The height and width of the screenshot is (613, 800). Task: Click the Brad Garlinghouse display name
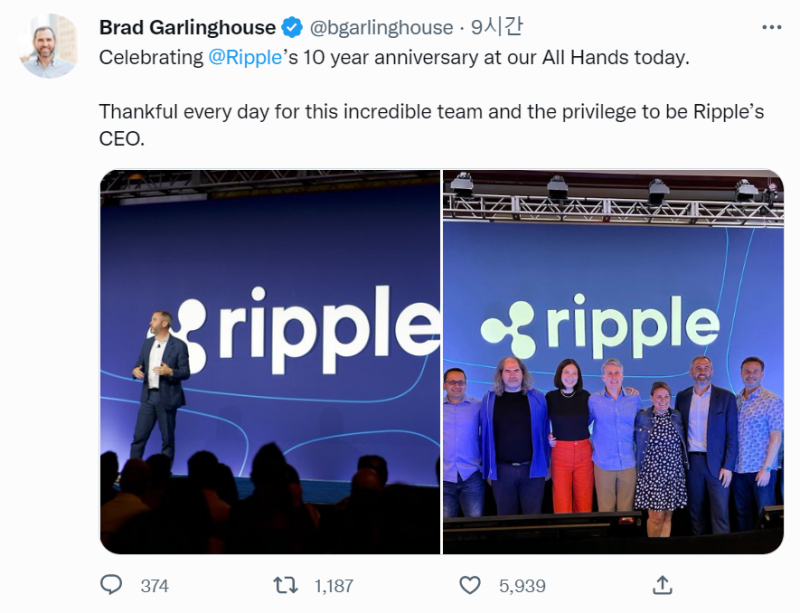tap(188, 27)
